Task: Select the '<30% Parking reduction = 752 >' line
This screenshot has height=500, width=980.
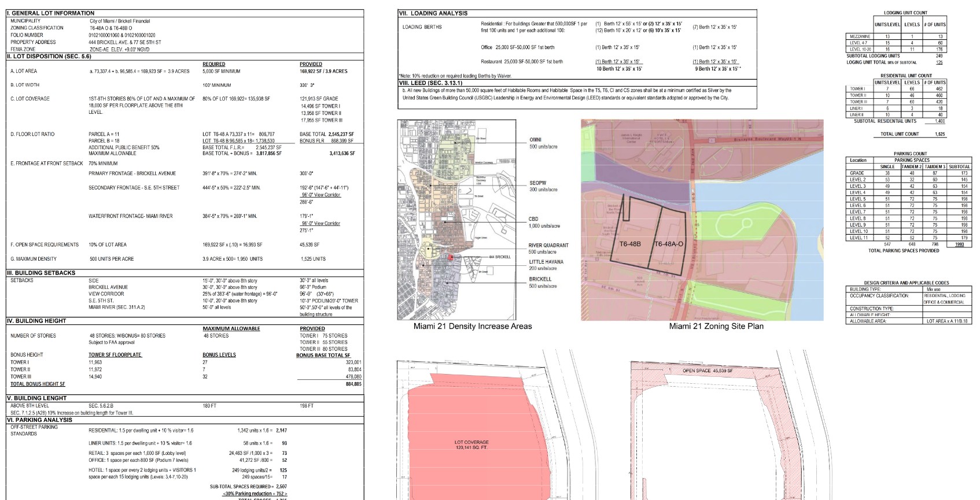Action: [x=255, y=494]
